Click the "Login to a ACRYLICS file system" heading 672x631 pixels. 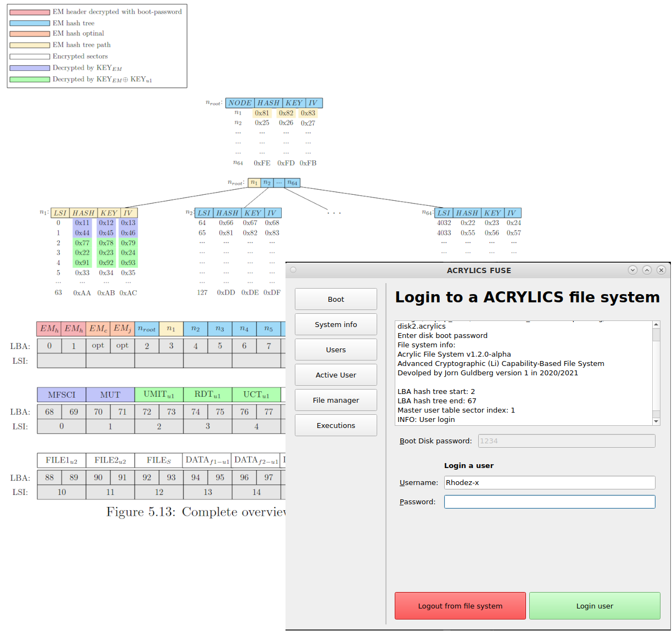(528, 297)
